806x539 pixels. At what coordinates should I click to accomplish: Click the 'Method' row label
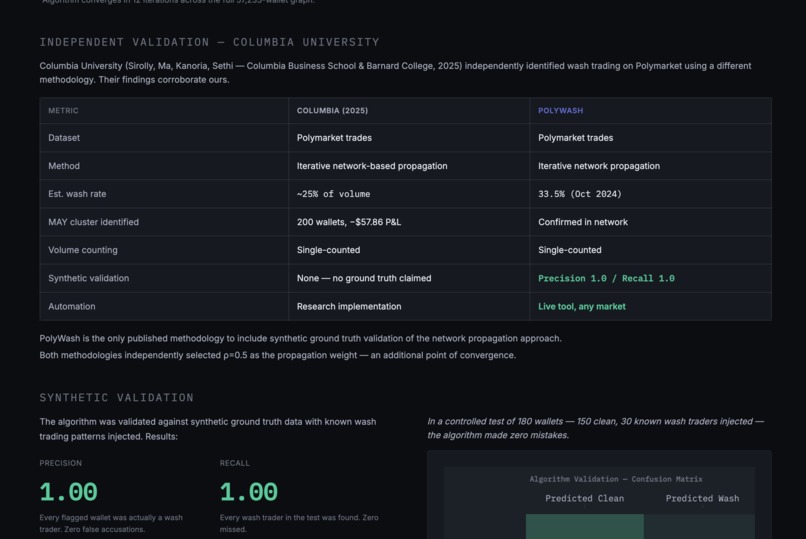click(64, 166)
